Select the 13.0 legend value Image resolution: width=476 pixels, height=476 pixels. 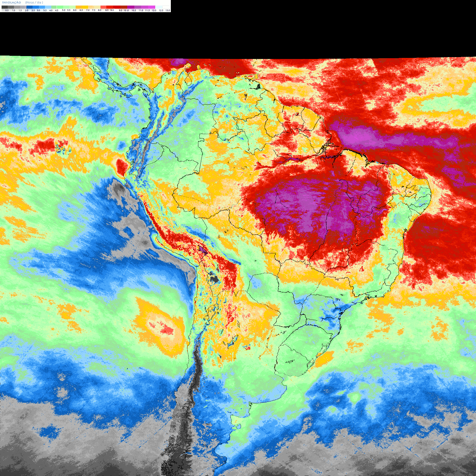pos(168,10)
